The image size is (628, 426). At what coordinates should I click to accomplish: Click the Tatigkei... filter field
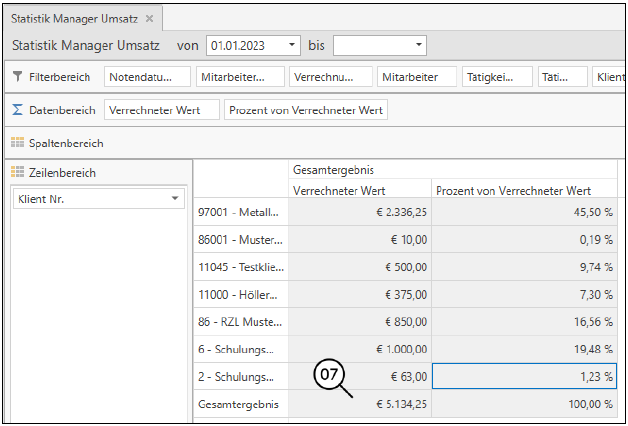click(494, 77)
